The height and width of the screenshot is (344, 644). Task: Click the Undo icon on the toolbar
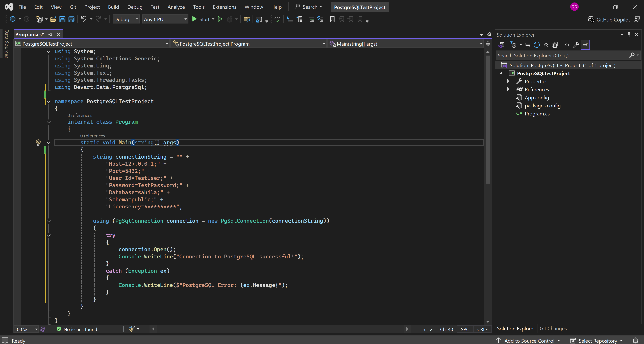click(84, 19)
